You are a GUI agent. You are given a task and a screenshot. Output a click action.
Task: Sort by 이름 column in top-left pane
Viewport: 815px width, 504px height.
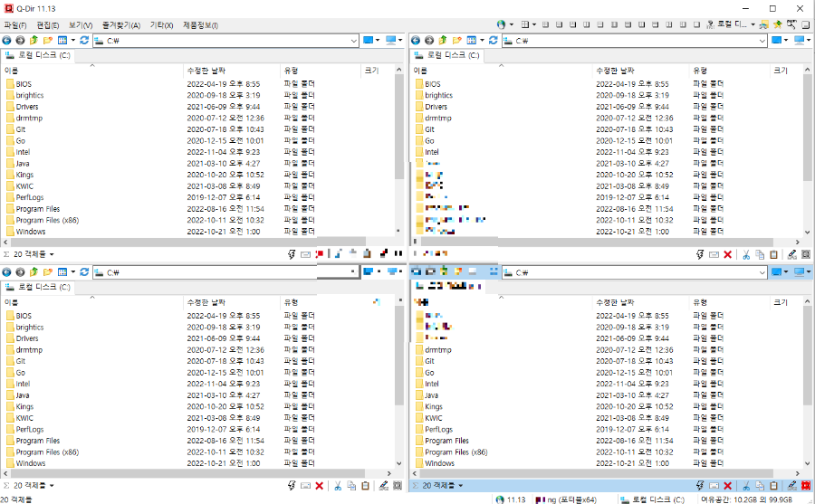(92, 71)
